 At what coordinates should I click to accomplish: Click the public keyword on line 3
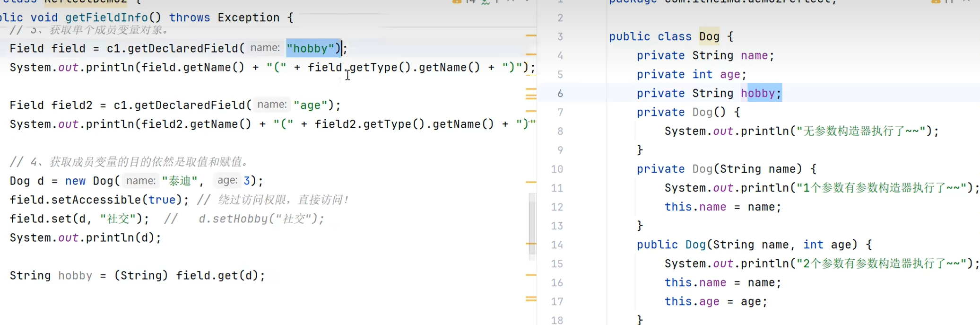[629, 36]
